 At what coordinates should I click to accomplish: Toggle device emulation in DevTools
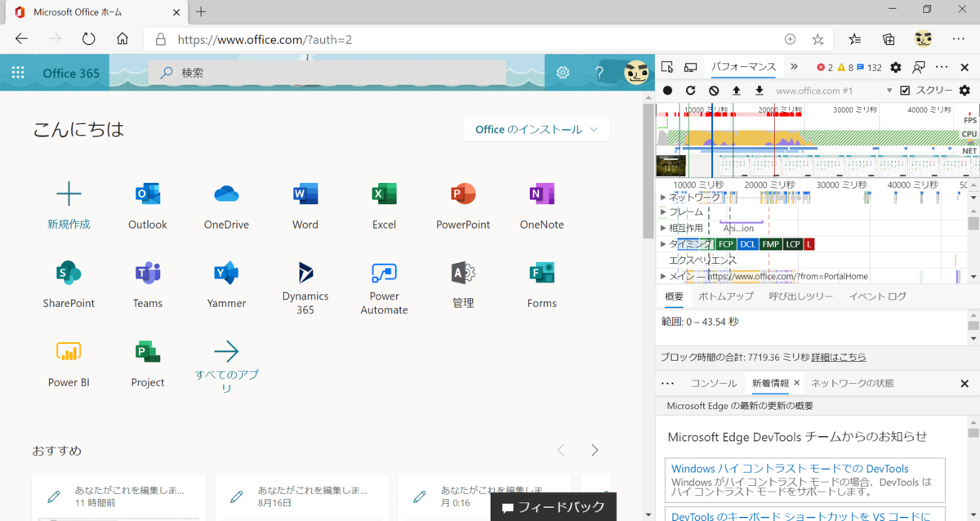coord(690,67)
